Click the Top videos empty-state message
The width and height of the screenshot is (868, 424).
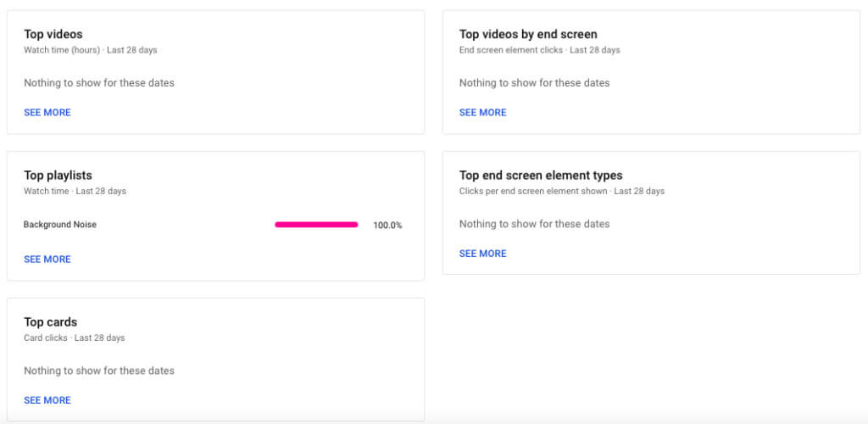tap(99, 83)
